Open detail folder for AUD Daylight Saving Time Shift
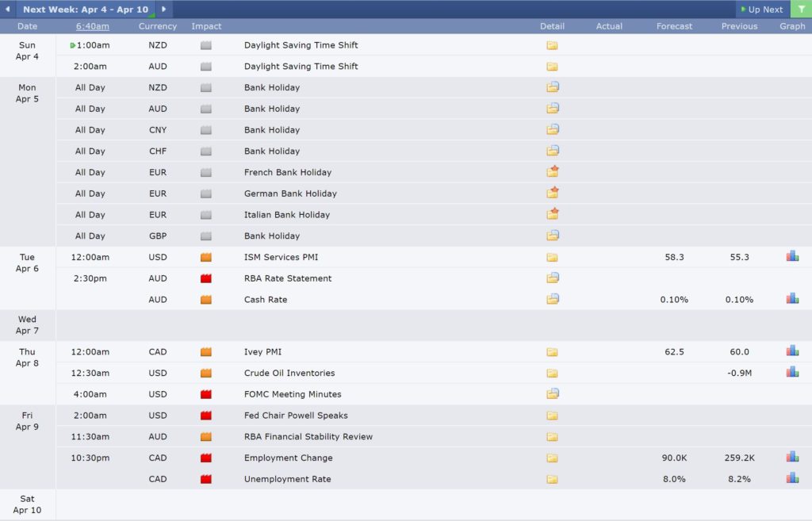The image size is (812, 521). point(552,67)
